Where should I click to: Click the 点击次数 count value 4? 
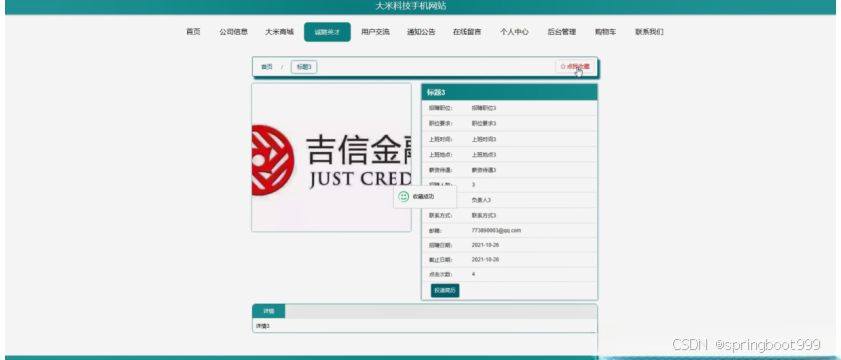(473, 274)
